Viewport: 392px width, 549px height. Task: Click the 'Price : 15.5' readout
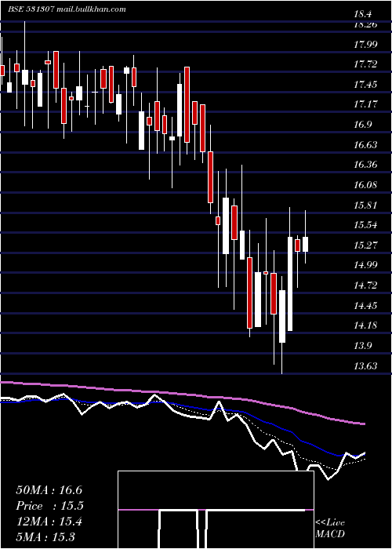[49, 506]
